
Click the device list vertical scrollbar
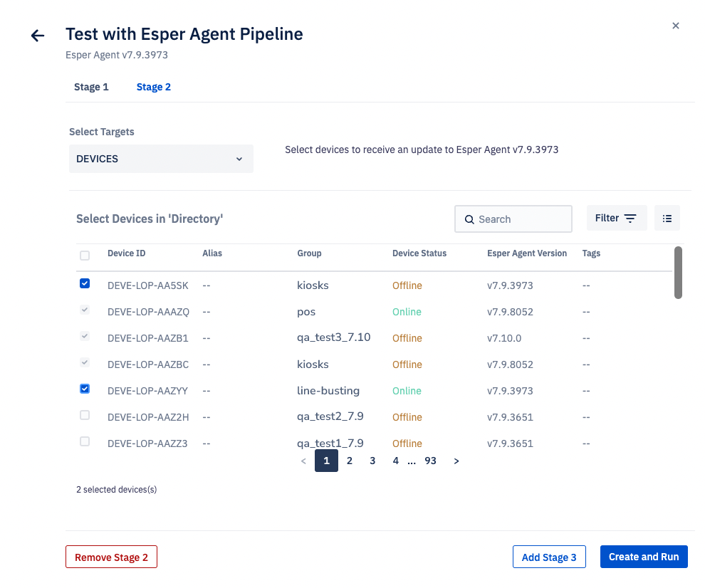(678, 273)
